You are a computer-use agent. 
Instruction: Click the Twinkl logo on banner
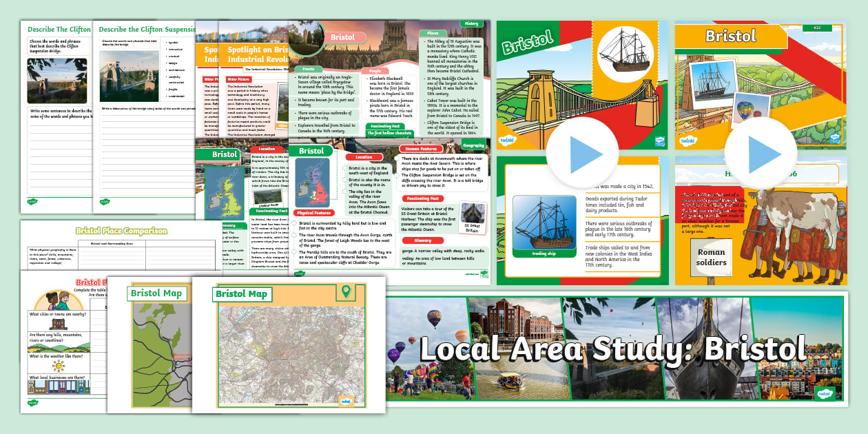(824, 393)
